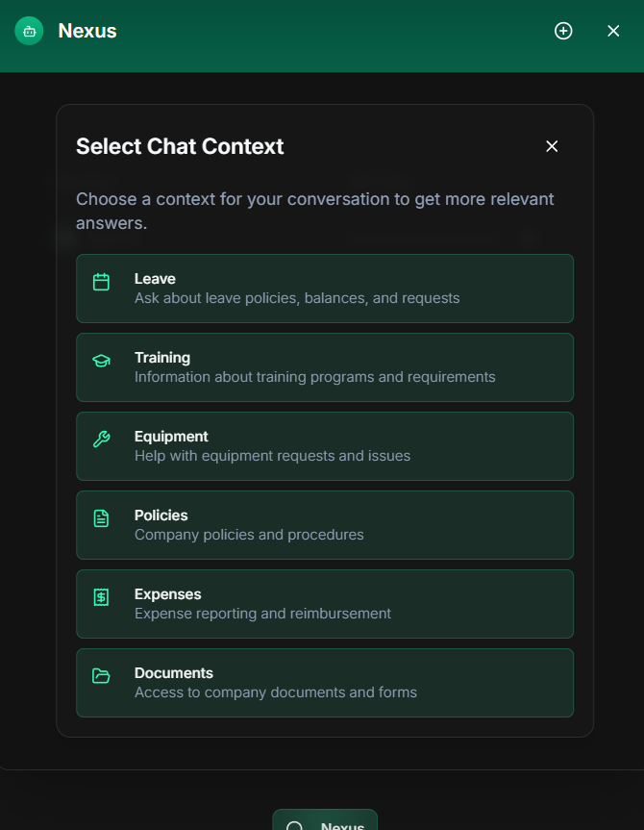Dismiss the Select Chat Context dialog

[x=552, y=146]
